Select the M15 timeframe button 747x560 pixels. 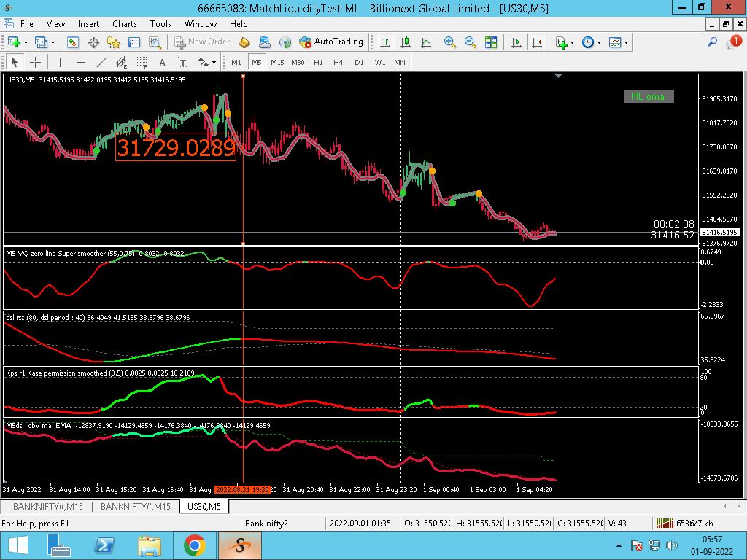pyautogui.click(x=277, y=62)
